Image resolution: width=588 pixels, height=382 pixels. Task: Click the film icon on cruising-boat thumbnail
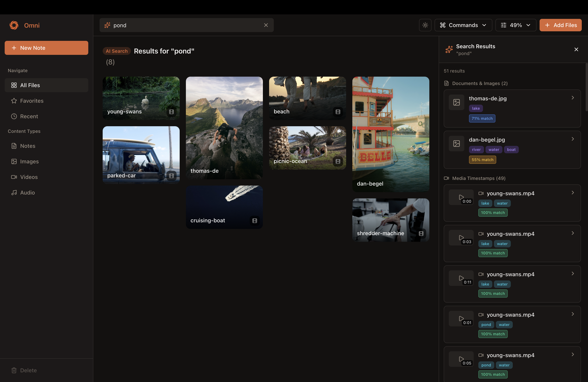point(255,221)
